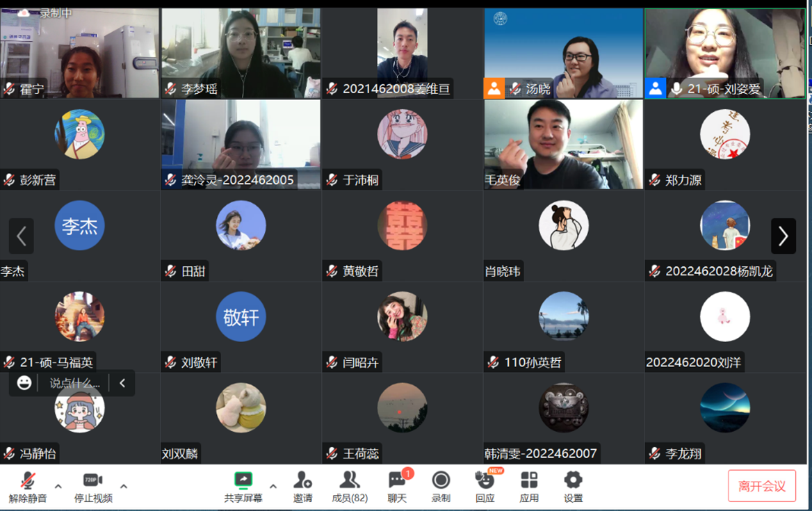Go to previous page of participants
The width and height of the screenshot is (812, 511).
tap(21, 236)
